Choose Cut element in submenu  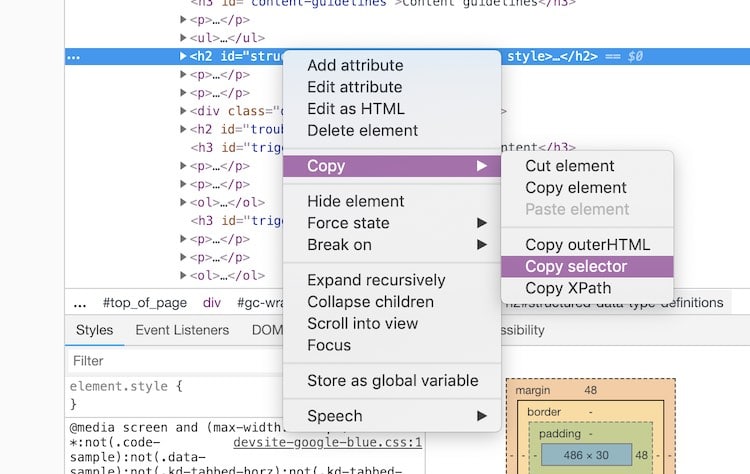[x=569, y=166]
